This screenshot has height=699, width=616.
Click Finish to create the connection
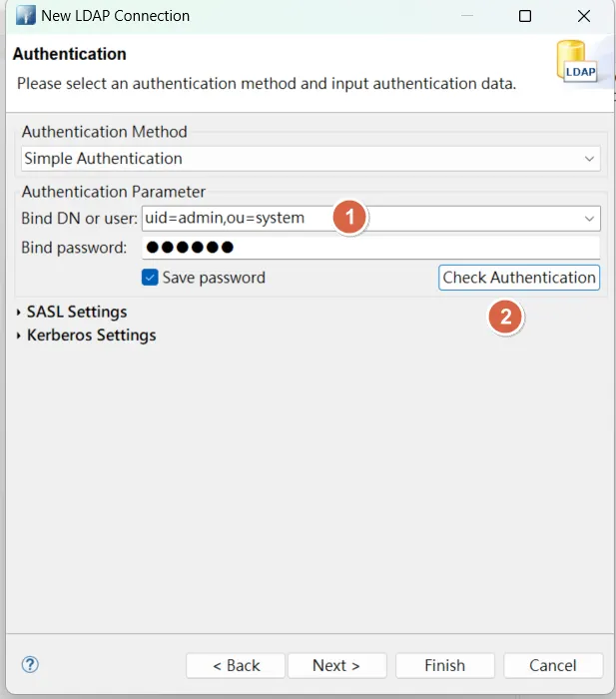444,665
